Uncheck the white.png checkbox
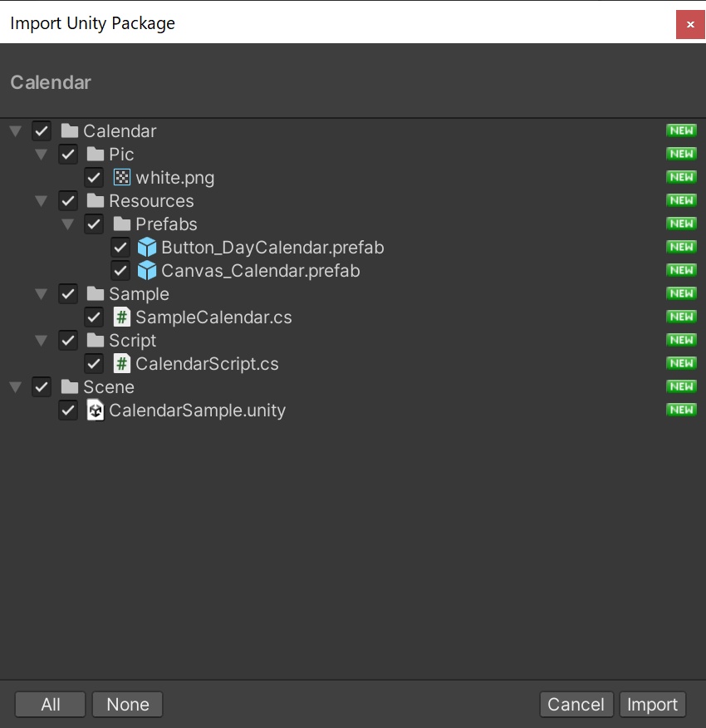This screenshot has width=706, height=728. pos(94,177)
